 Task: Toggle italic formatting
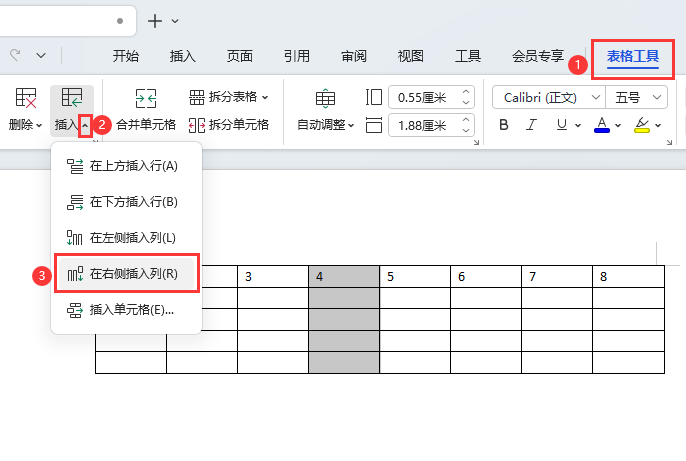click(532, 125)
